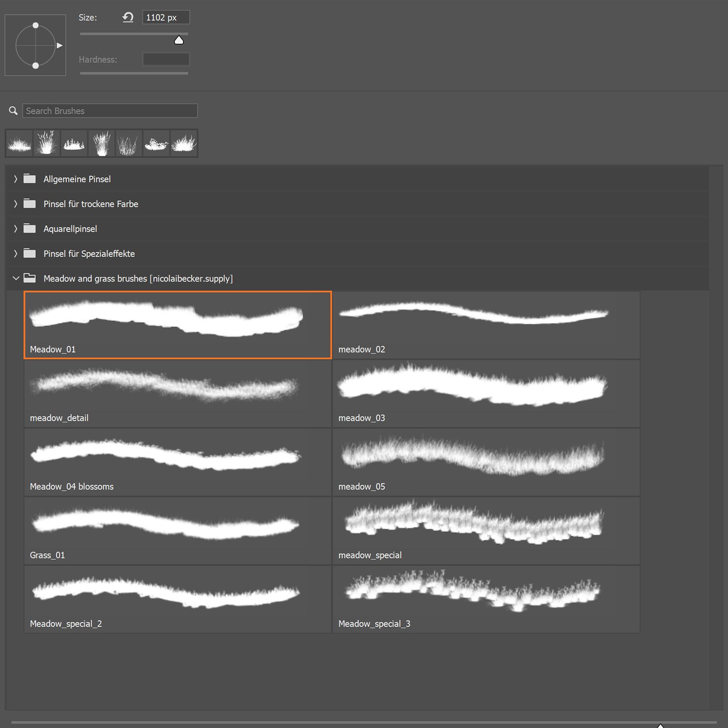The width and height of the screenshot is (728, 728).
Task: Click Meadow and grass brushes folder icon
Action: coord(30,278)
